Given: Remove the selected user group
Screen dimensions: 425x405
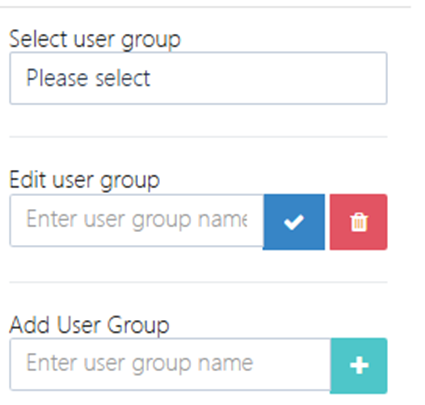Looking at the screenshot, I should tap(359, 222).
